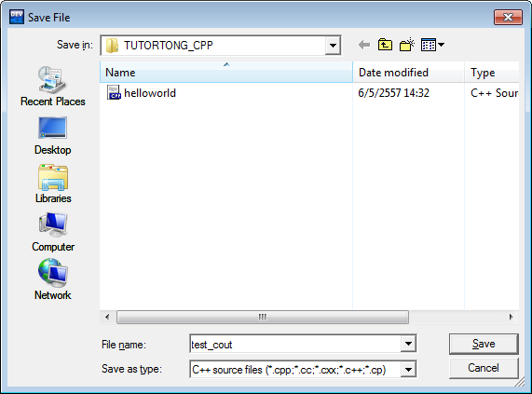Click the date 6/5/2557 14:32 cell
The width and height of the screenshot is (532, 394).
(x=393, y=93)
